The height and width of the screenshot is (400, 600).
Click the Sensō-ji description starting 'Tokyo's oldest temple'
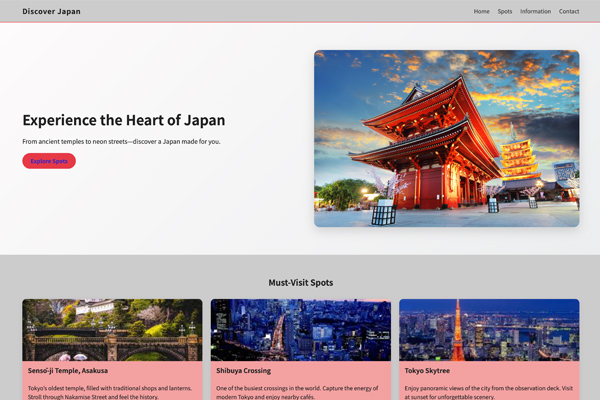point(110,392)
